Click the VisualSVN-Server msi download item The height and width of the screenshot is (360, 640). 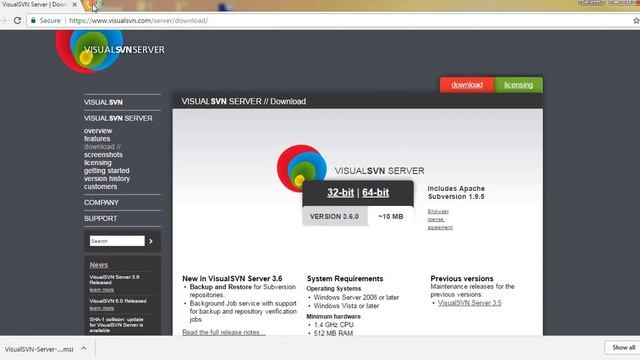[39, 349]
